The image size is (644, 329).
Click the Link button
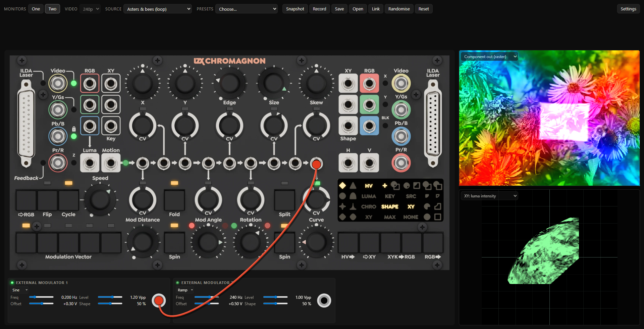click(376, 9)
